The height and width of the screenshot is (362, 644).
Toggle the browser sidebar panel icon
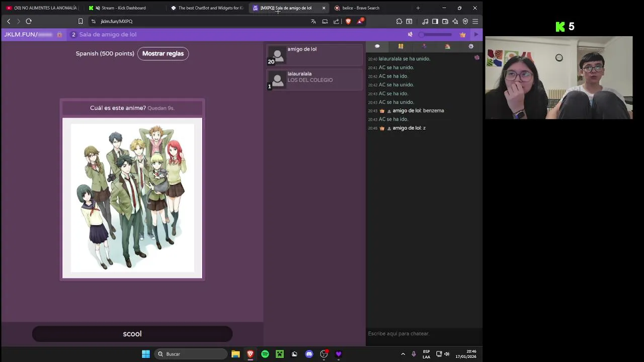tap(435, 21)
